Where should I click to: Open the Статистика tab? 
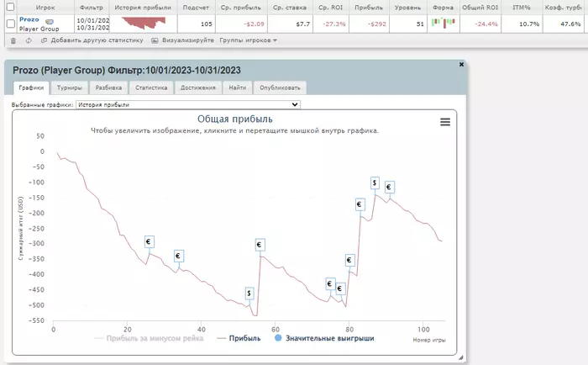[151, 87]
